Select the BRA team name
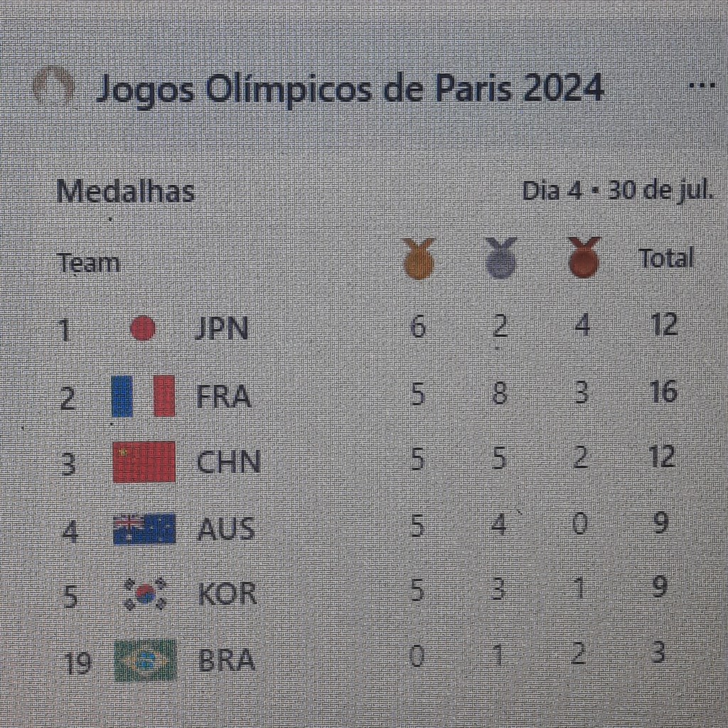 click(226, 660)
